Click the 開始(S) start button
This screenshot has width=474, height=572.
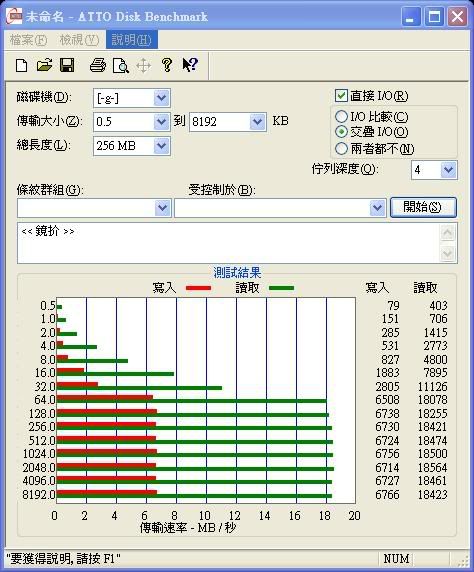(x=423, y=207)
